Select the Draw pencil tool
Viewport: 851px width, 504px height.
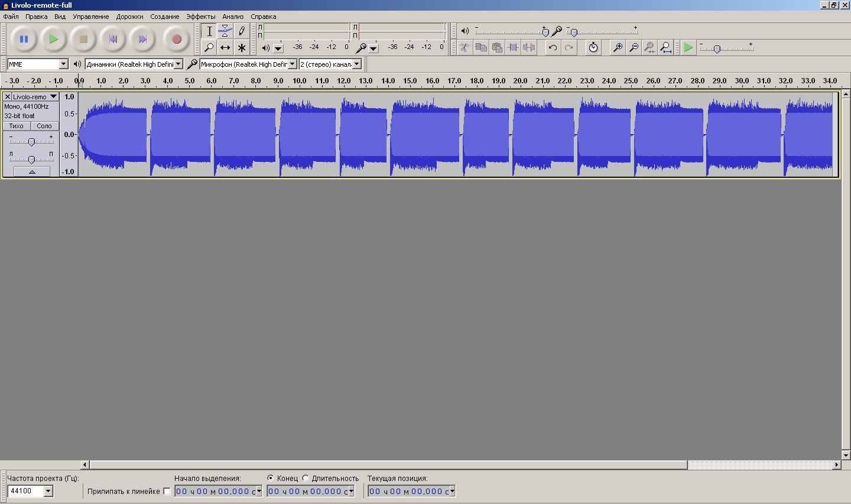(x=241, y=31)
